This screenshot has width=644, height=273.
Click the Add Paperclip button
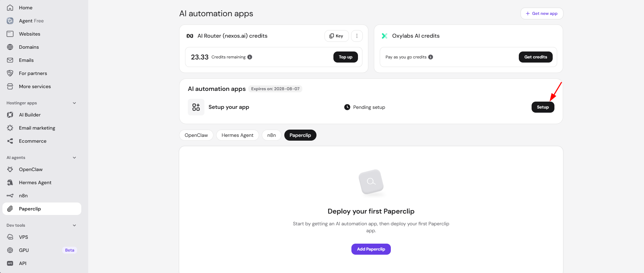click(x=371, y=249)
